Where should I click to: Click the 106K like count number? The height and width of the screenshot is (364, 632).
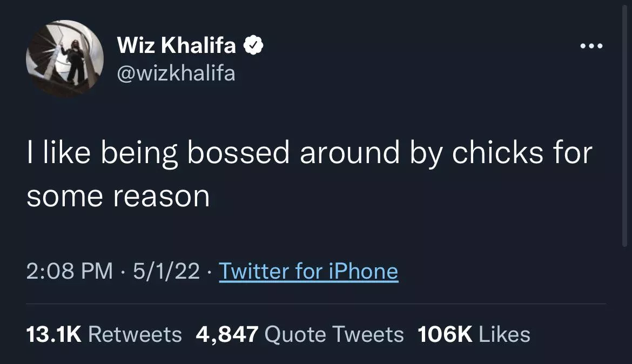coord(445,334)
